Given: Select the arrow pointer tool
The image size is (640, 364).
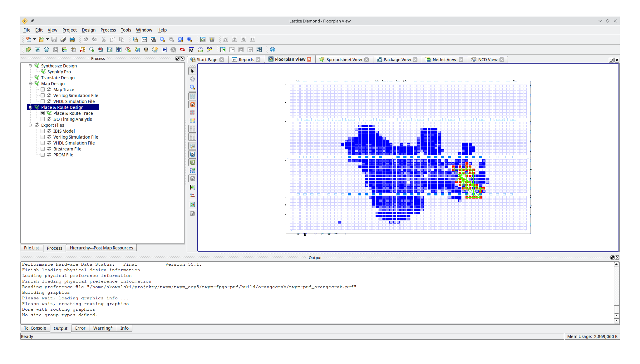Looking at the screenshot, I should [192, 71].
